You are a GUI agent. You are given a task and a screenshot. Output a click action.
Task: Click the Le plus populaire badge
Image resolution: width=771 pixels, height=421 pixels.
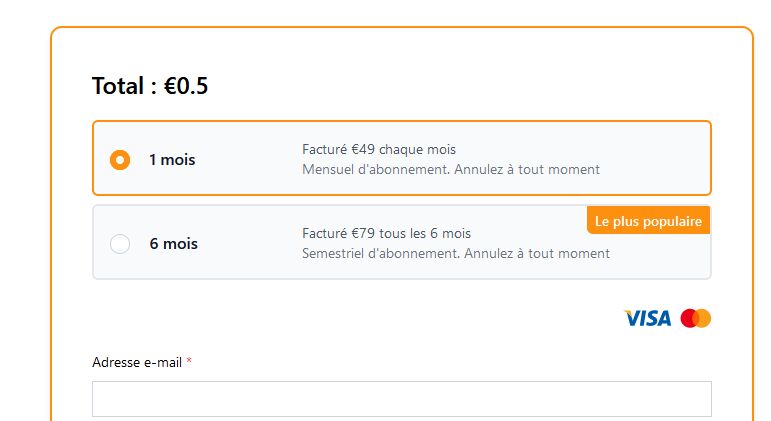click(649, 221)
